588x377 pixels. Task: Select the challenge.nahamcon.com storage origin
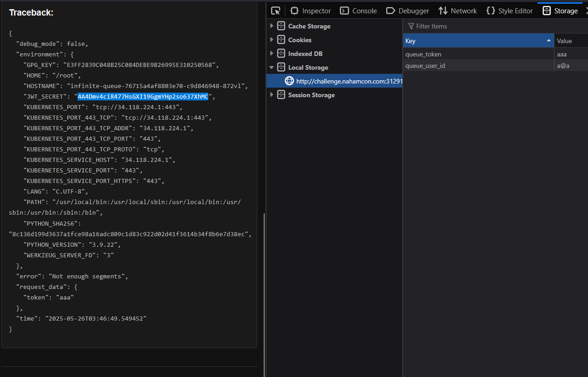click(x=349, y=81)
